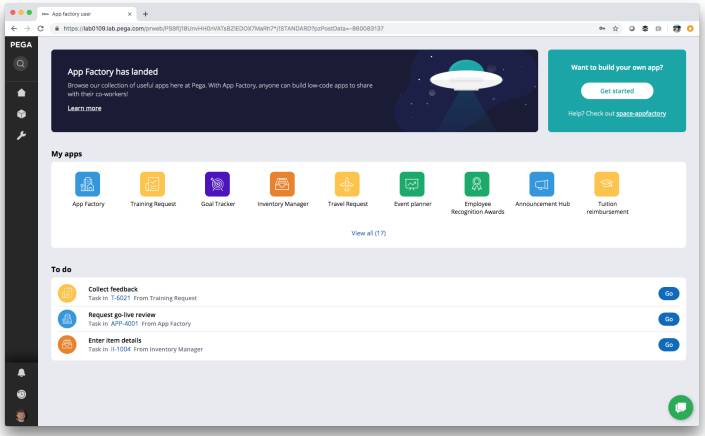
Task: Expand apps list with View all (17)
Action: (368, 233)
